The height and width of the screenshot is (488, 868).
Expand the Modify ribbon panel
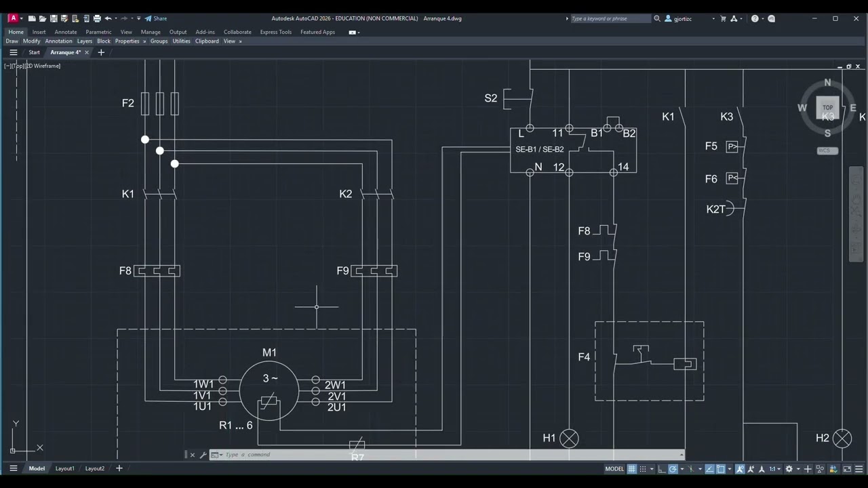(32, 41)
